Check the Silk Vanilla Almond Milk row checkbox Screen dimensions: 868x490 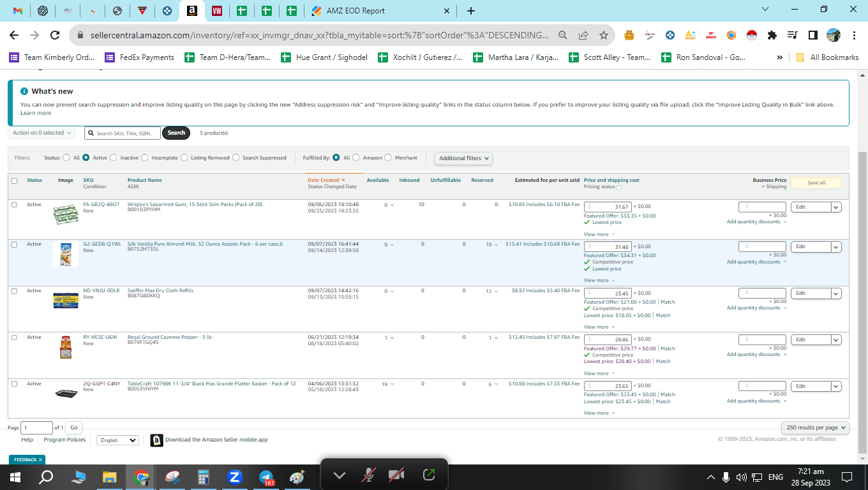pos(15,244)
